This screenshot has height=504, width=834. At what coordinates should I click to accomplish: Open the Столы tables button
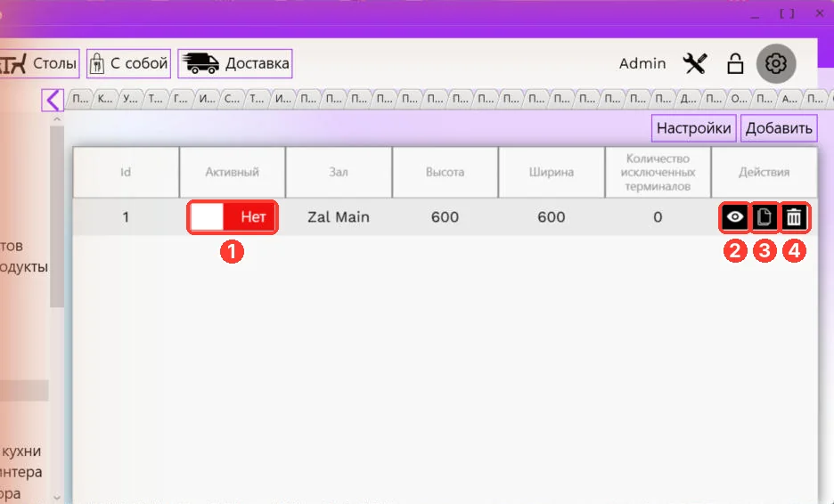pos(39,64)
